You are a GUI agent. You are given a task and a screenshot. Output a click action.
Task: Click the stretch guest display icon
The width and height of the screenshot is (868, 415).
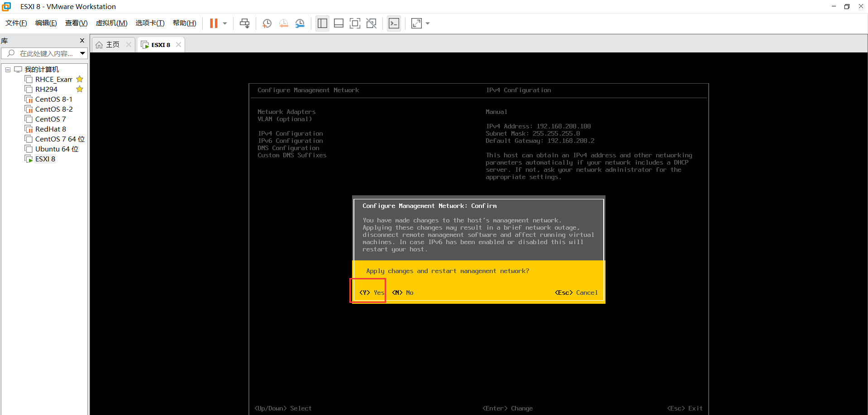(416, 24)
